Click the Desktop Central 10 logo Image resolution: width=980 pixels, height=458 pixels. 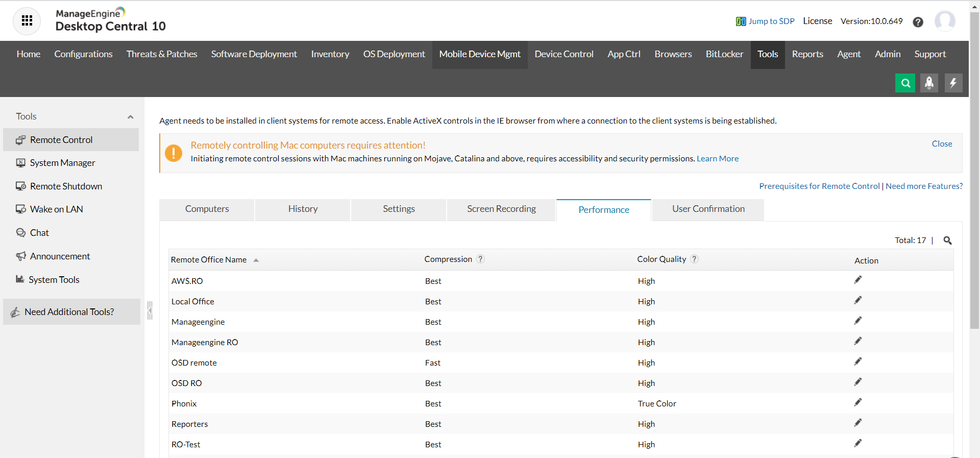tap(110, 20)
